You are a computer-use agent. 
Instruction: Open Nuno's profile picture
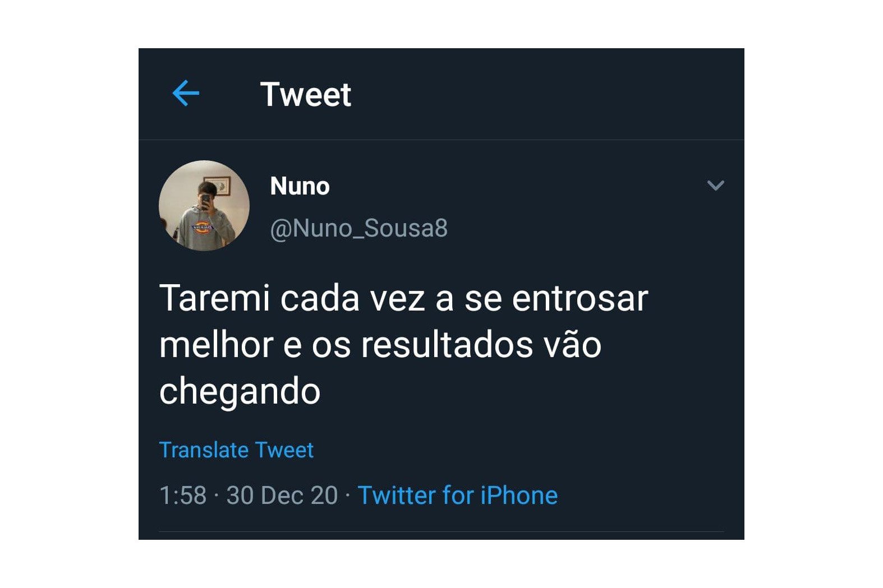tap(204, 206)
